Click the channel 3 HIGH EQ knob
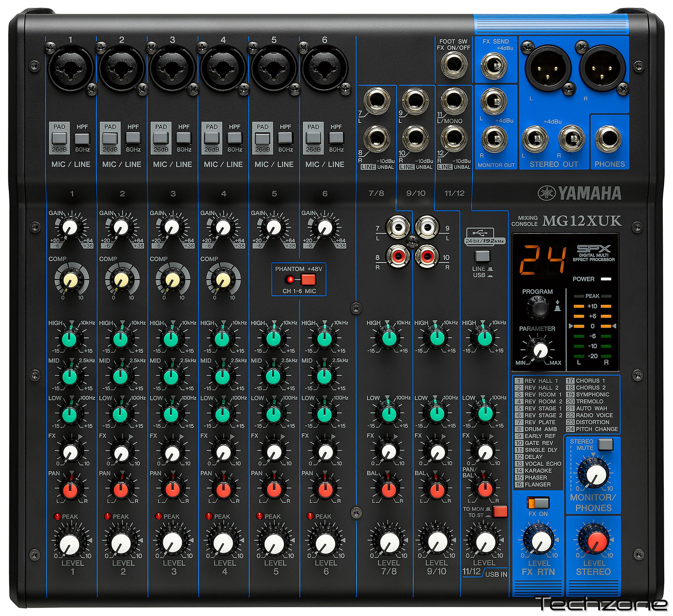This screenshot has height=616, width=673. pyautogui.click(x=172, y=338)
